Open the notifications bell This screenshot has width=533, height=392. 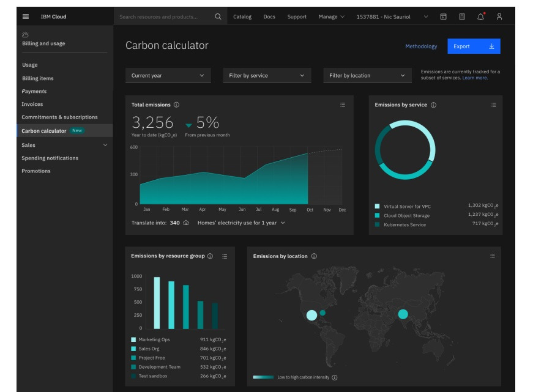pyautogui.click(x=480, y=17)
